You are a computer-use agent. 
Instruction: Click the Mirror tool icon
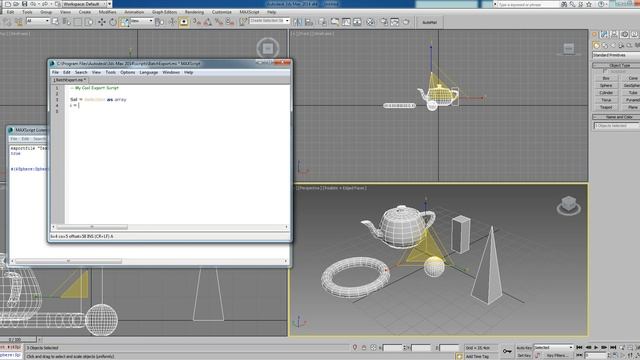[x=297, y=22]
